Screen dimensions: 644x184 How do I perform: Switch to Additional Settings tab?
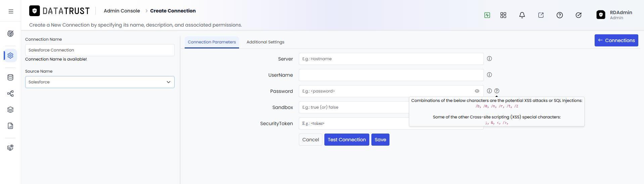point(266,42)
